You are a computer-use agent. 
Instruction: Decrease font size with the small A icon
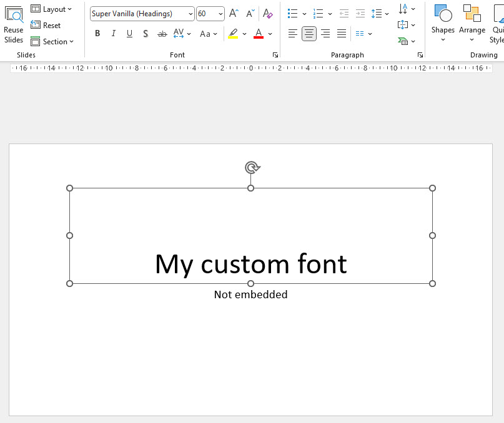pyautogui.click(x=250, y=14)
